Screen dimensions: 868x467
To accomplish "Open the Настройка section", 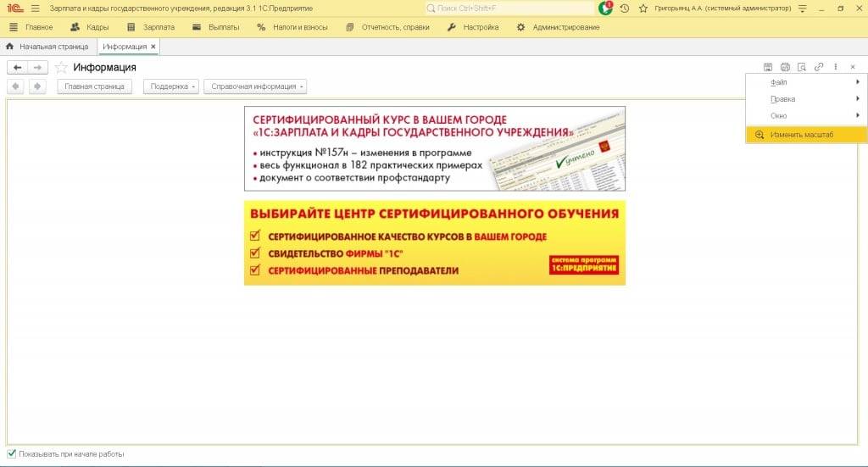I will tap(473, 27).
